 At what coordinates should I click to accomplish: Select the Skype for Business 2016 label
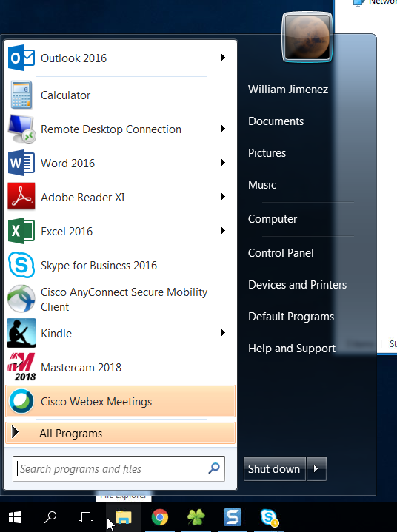click(x=99, y=266)
